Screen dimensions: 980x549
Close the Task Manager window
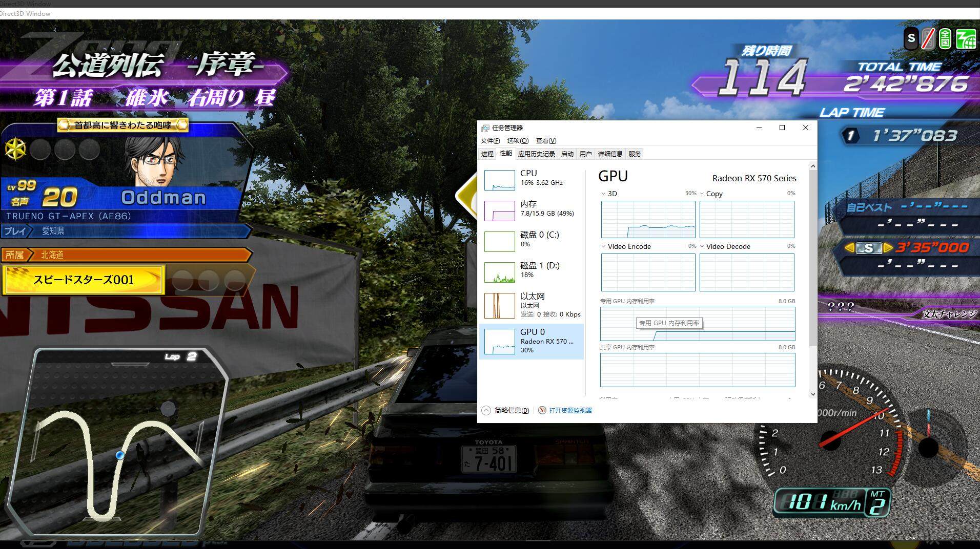click(x=806, y=128)
